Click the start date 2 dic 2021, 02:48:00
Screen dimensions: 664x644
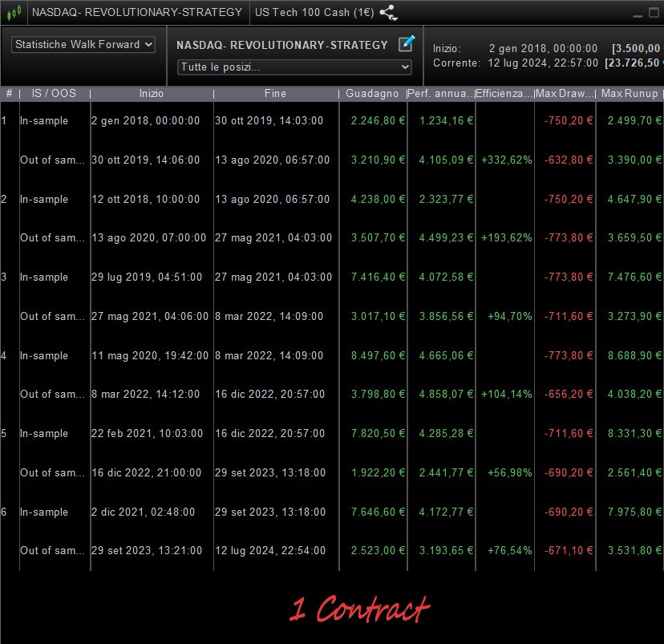(x=144, y=512)
